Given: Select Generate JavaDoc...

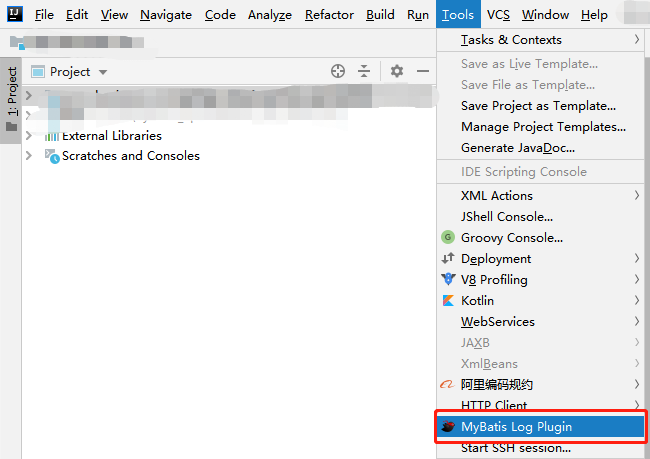Looking at the screenshot, I should tap(541, 148).
